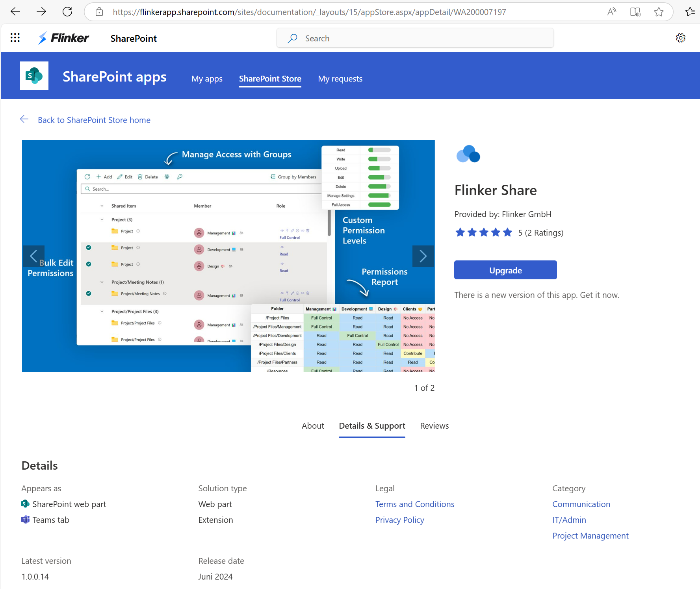
Task: Click the Flinker lightning logo
Action: click(43, 37)
